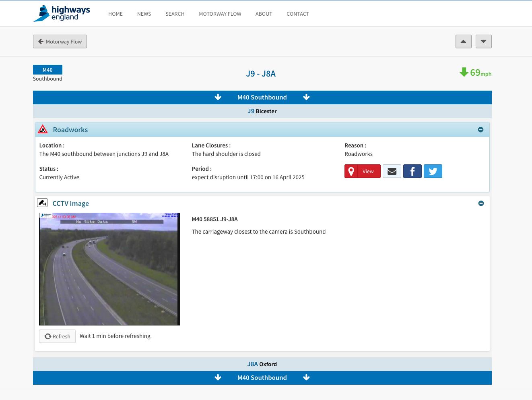This screenshot has height=400, width=532.
Task: Go to the SEARCH page
Action: click(175, 14)
